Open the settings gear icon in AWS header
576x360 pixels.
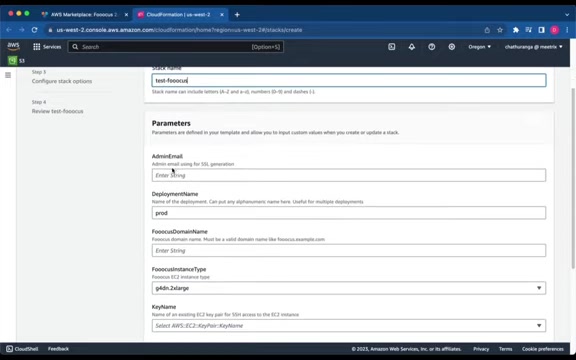452,47
